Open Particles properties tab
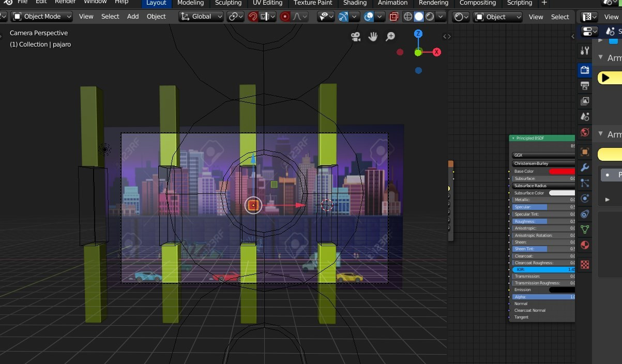This screenshot has width=622, height=364. pos(585,183)
